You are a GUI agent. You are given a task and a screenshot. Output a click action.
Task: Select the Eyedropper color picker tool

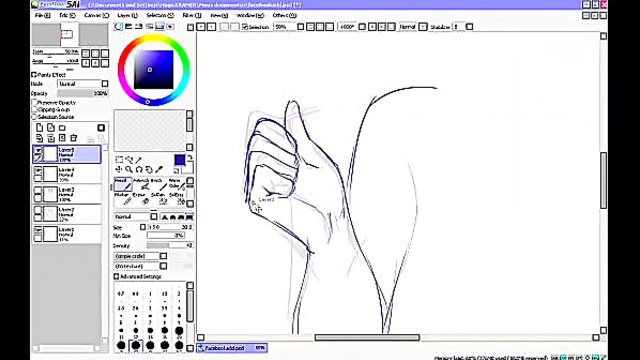[x=159, y=169]
